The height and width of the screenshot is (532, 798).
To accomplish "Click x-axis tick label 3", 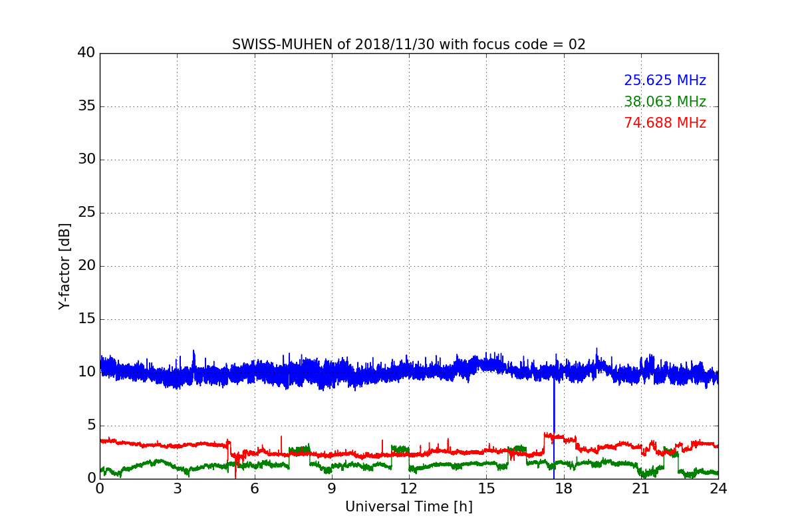I will 177,488.
